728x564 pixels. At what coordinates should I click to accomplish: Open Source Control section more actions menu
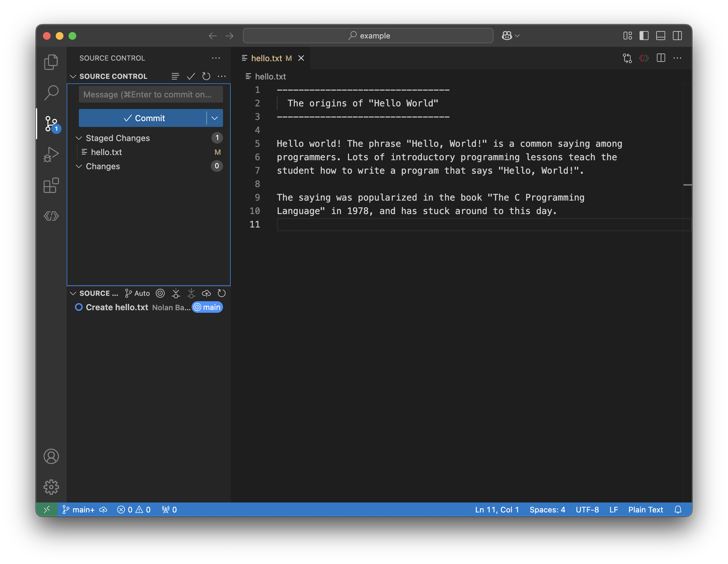coord(222,76)
